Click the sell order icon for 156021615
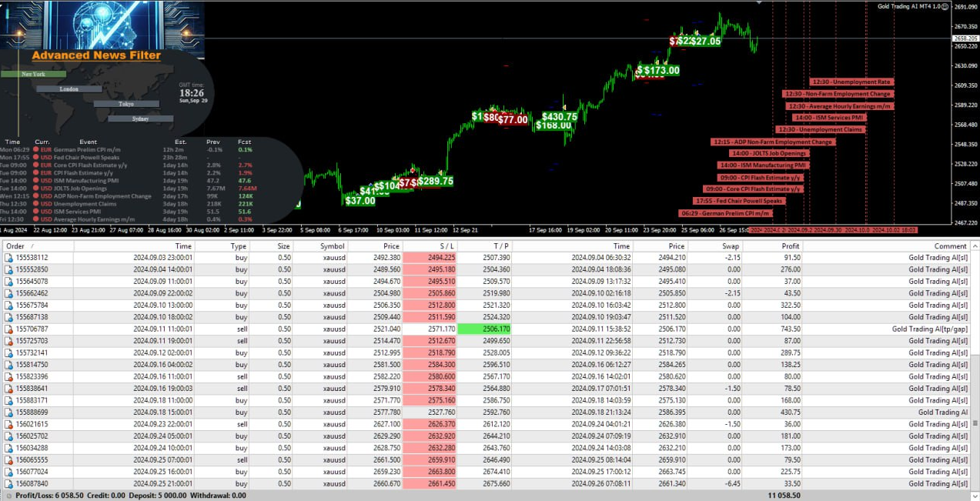 (x=9, y=424)
